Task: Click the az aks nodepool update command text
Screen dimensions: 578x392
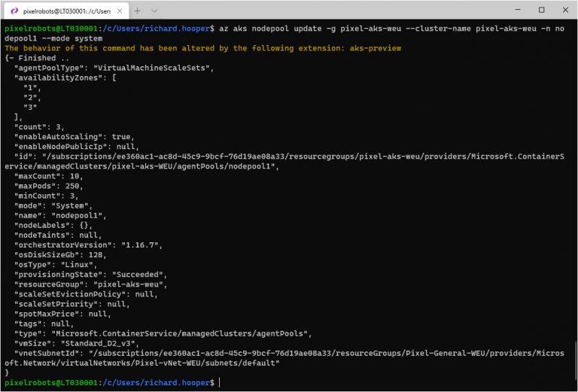Action: coord(391,29)
